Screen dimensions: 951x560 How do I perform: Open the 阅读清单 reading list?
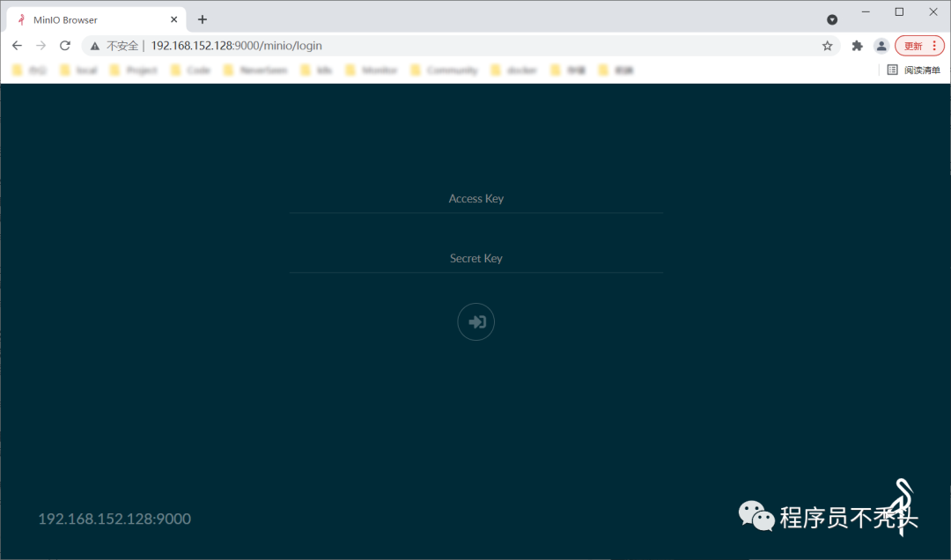click(914, 70)
